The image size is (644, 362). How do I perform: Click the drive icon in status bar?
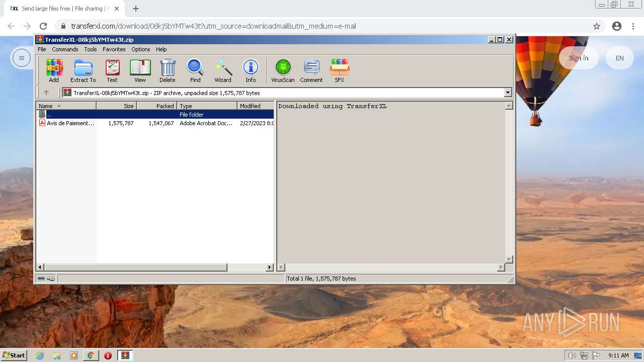tap(42, 279)
